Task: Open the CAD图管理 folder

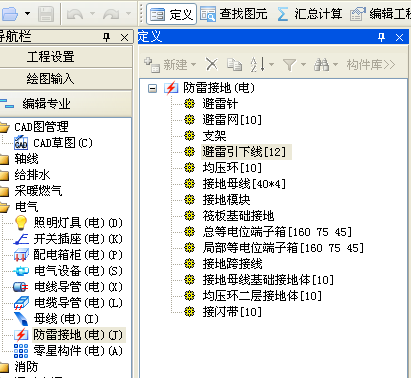Action: click(41, 127)
